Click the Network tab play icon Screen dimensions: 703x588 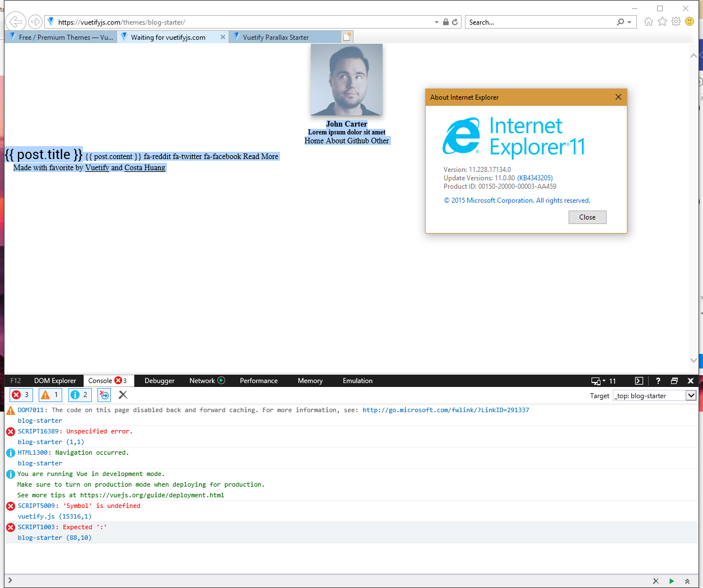point(221,380)
